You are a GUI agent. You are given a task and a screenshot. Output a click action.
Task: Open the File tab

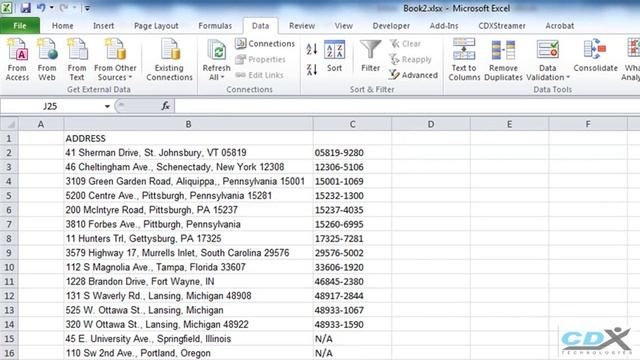(20, 26)
